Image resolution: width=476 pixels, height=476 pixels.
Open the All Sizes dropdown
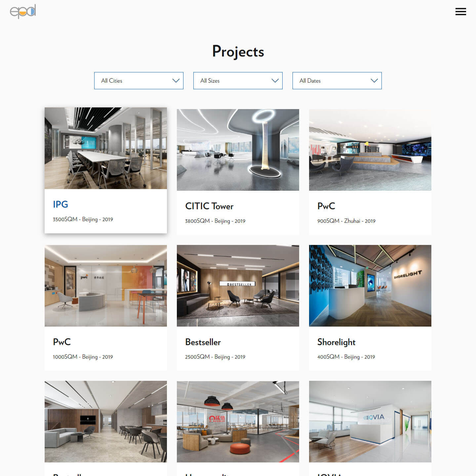(238, 81)
